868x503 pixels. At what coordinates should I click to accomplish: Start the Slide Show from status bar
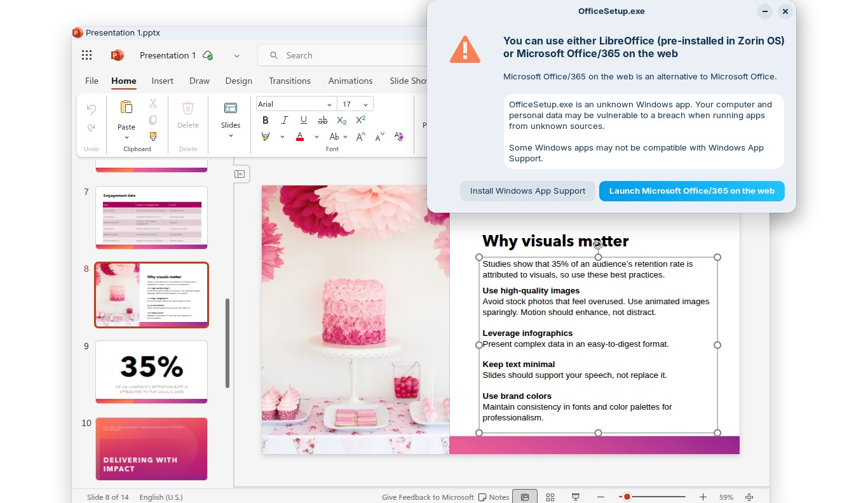coord(575,497)
